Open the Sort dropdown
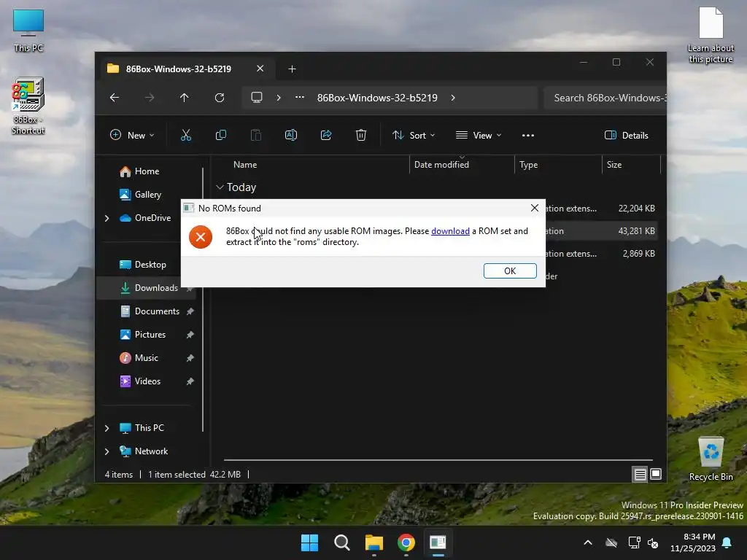 (414, 135)
